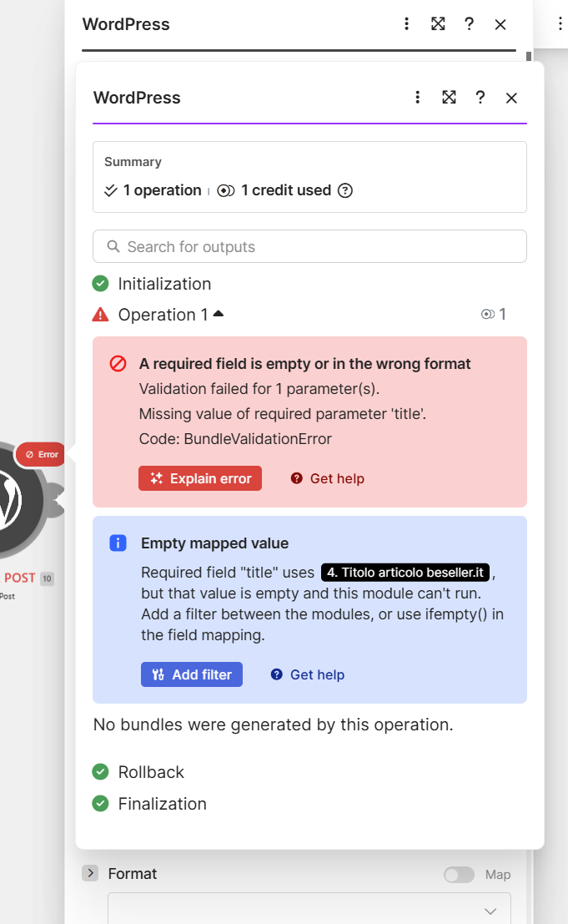Expand the Format section chevron

(90, 873)
